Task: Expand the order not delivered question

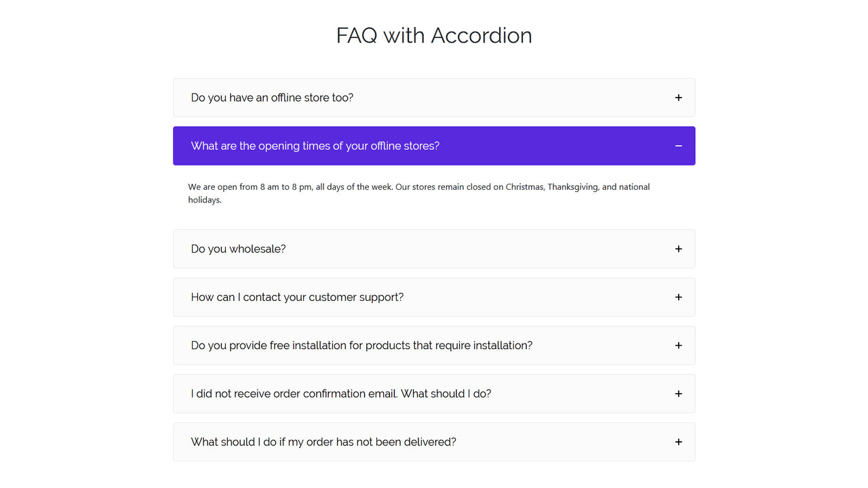Action: pos(434,441)
